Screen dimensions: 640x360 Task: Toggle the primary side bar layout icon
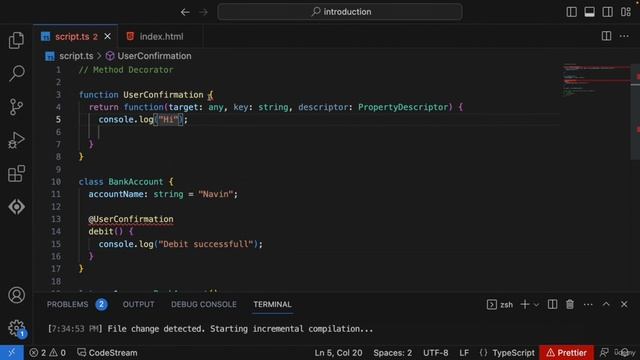point(571,12)
